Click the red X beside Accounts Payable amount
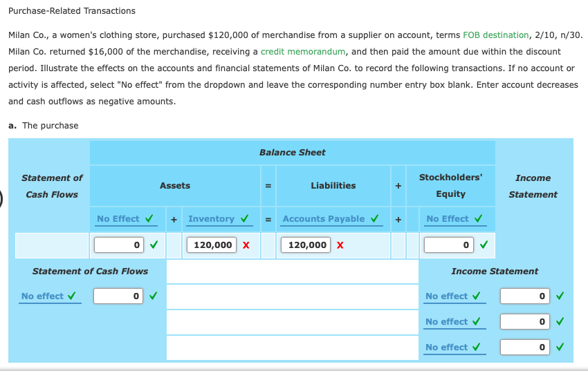This screenshot has height=371, width=588. [340, 245]
